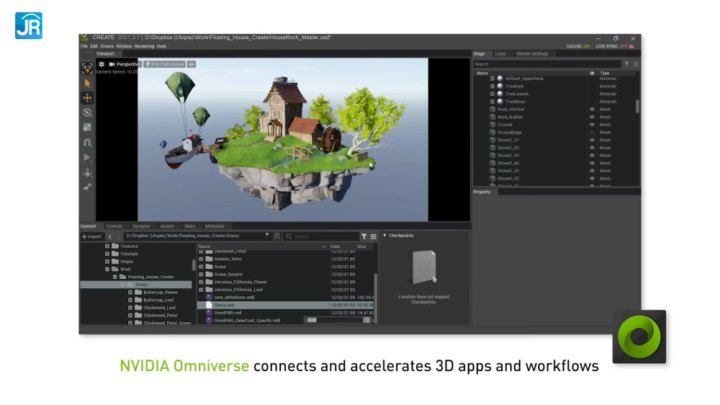Click the magnet snap tool
The width and height of the screenshot is (720, 405).
click(87, 142)
